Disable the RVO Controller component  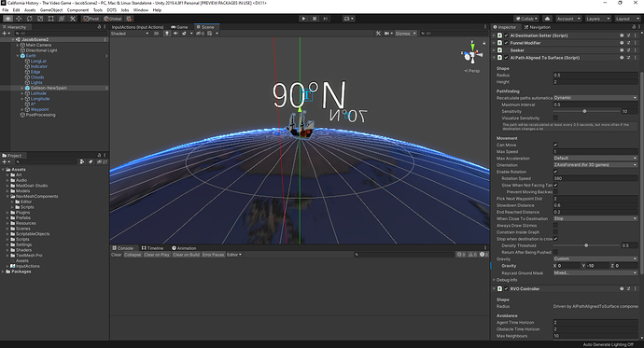pyautogui.click(x=506, y=288)
